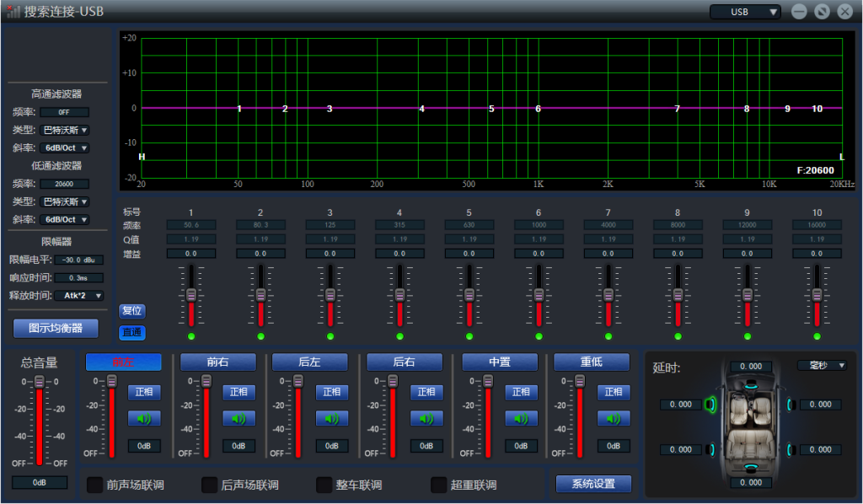Toggle 正相 phase for 前左 channel
Screen dimensions: 863x504
coord(144,392)
